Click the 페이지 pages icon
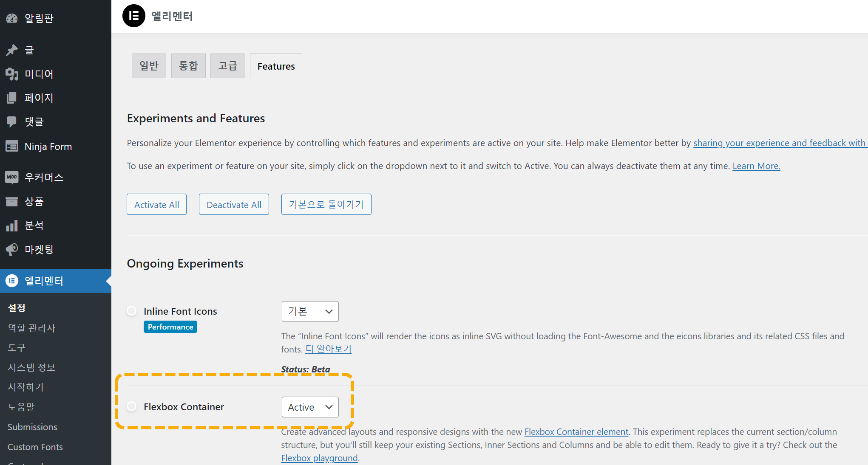Screen dimensions: 868x465 click(12, 98)
